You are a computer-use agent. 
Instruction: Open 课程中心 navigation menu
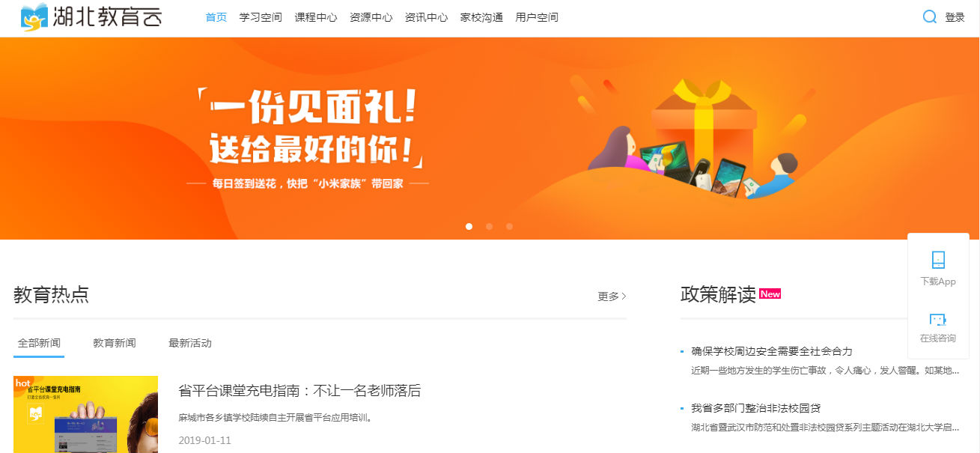pyautogui.click(x=316, y=17)
